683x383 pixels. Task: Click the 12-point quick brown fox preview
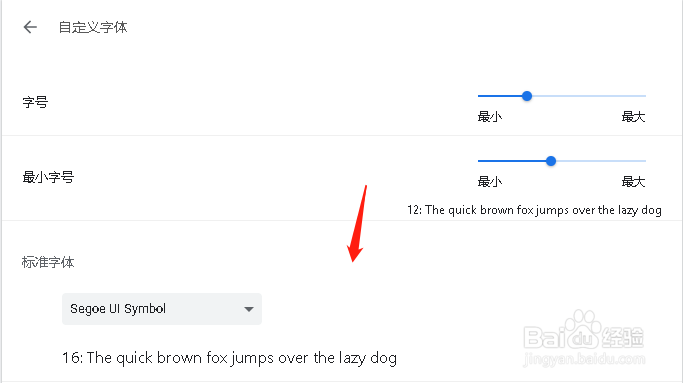534,210
